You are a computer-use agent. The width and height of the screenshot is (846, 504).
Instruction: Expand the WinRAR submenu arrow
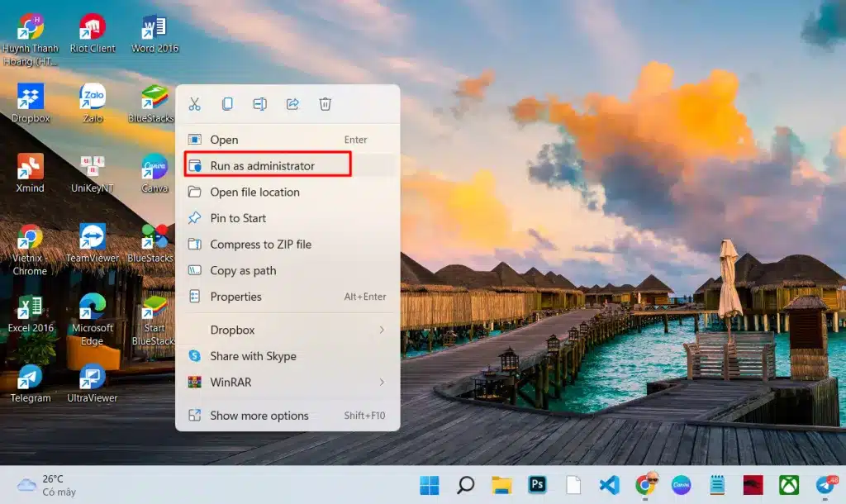pyautogui.click(x=382, y=382)
